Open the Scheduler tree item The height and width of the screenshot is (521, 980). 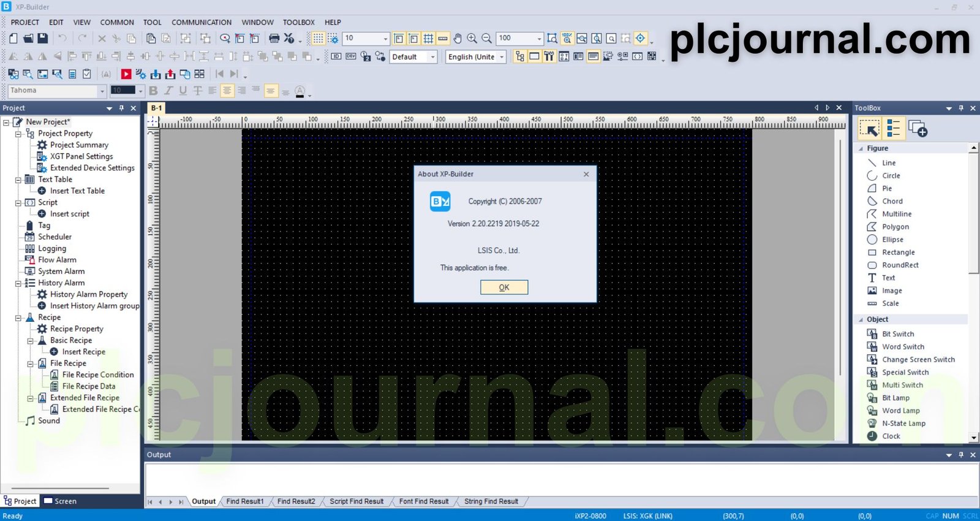[x=55, y=237]
